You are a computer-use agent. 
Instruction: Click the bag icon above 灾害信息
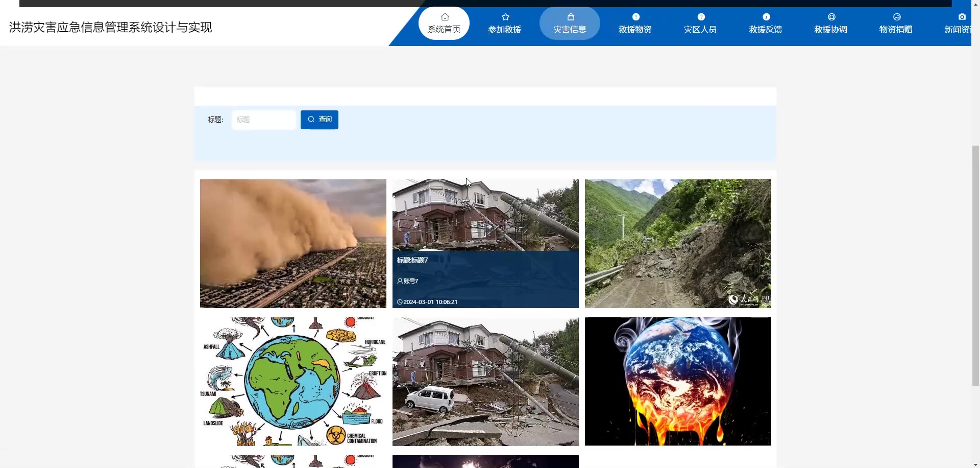571,17
